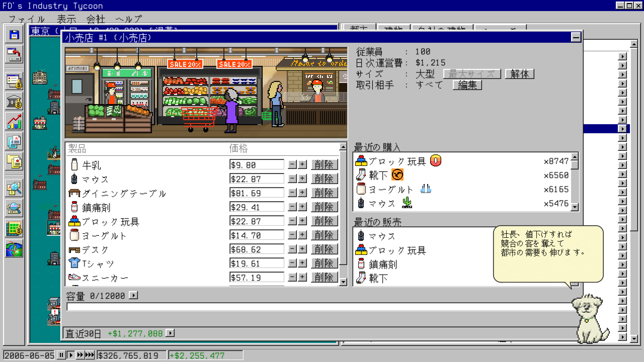This screenshot has height=362, width=644.
Task: Expand the 容量 capacity arrow
Action: (x=133, y=295)
